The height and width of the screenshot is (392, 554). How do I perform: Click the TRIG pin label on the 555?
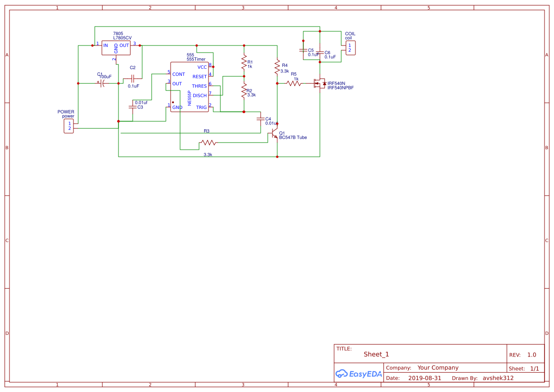201,107
